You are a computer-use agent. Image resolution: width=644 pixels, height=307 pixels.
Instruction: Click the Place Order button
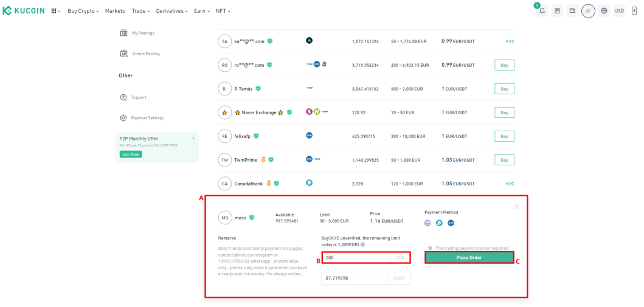(469, 257)
